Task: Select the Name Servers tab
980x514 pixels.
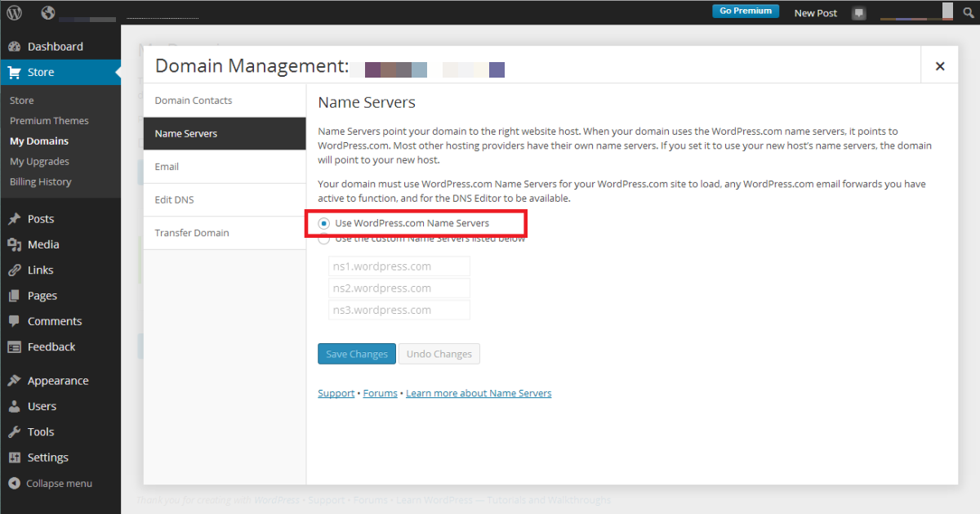Action: point(225,133)
